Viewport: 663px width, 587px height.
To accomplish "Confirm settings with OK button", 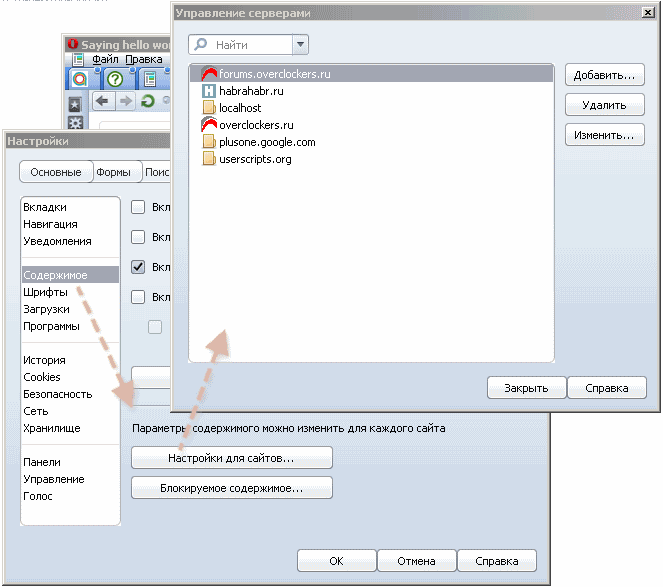I will pyautogui.click(x=337, y=561).
